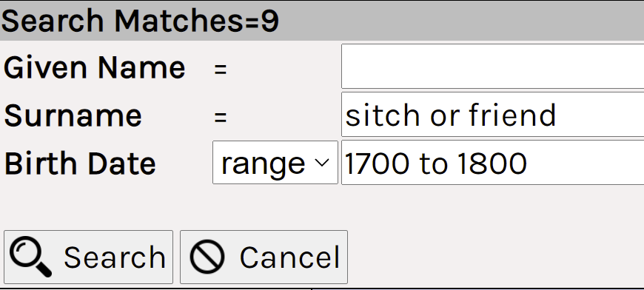Dismiss the dialog with Cancel button
The image size is (644, 290).
[264, 257]
